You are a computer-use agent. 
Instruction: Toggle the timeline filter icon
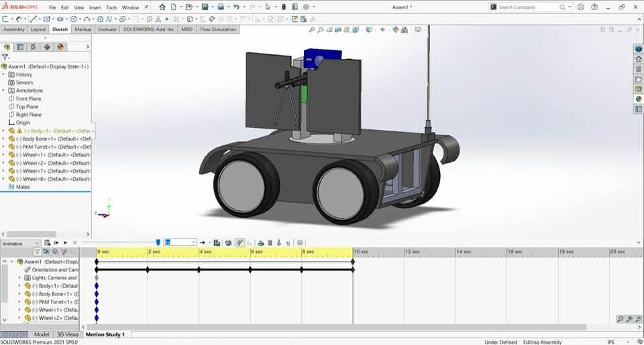[x=38, y=252]
